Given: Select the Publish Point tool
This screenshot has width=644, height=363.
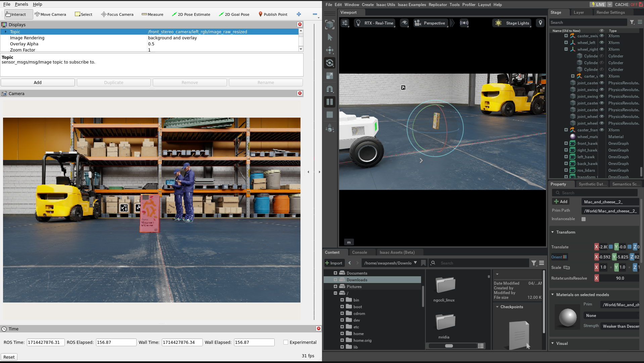Looking at the screenshot, I should [x=273, y=14].
